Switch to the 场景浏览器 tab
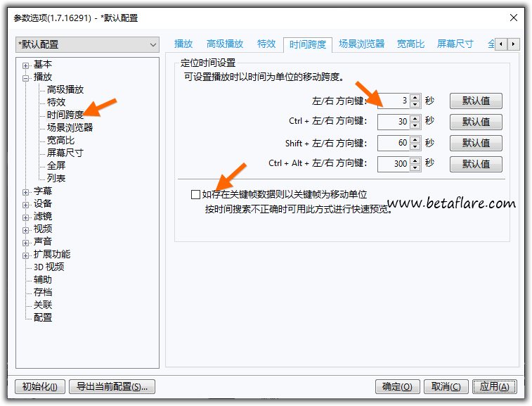The width and height of the screenshot is (532, 406). (361, 44)
